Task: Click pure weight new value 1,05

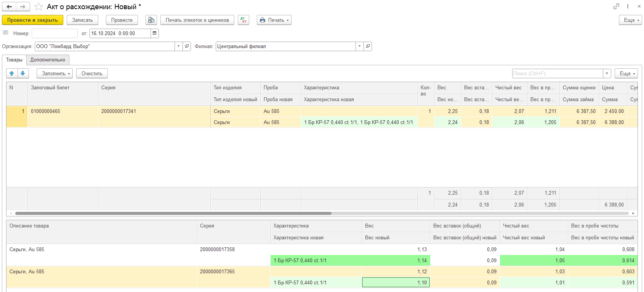Action: point(534,260)
